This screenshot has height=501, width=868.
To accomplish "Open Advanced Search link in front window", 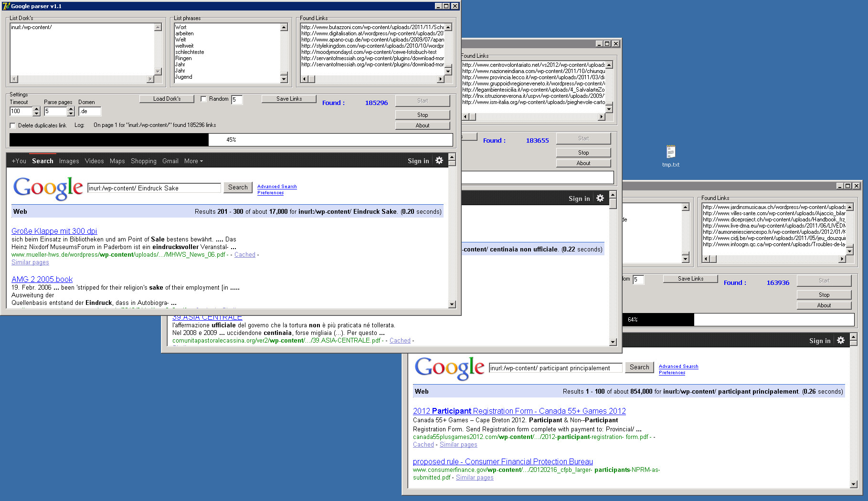I will (x=277, y=187).
